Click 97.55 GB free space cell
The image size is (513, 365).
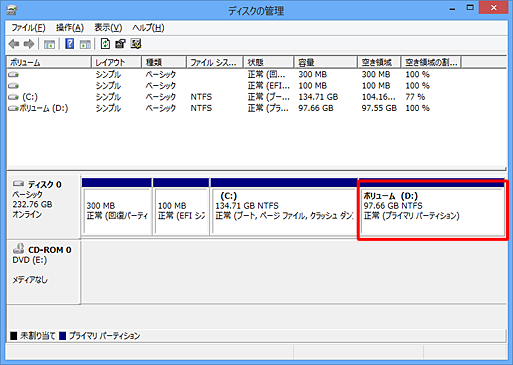coord(379,108)
